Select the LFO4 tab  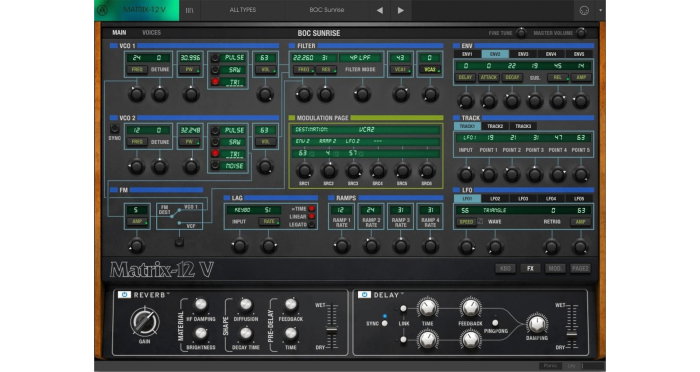click(551, 199)
